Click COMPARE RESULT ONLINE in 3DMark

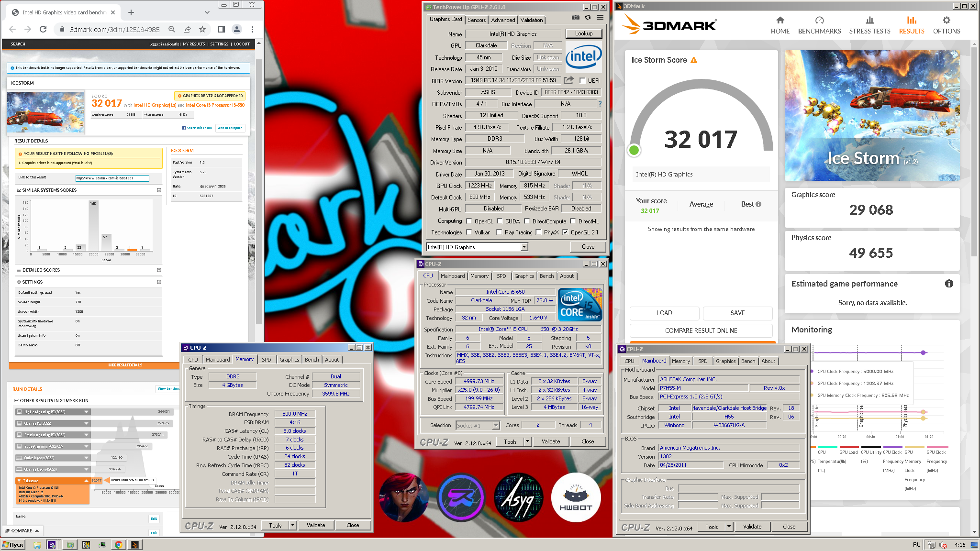click(x=701, y=331)
